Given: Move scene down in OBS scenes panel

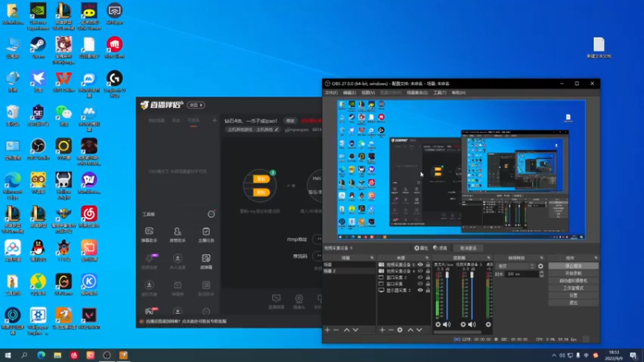Looking at the screenshot, I should [x=356, y=330].
